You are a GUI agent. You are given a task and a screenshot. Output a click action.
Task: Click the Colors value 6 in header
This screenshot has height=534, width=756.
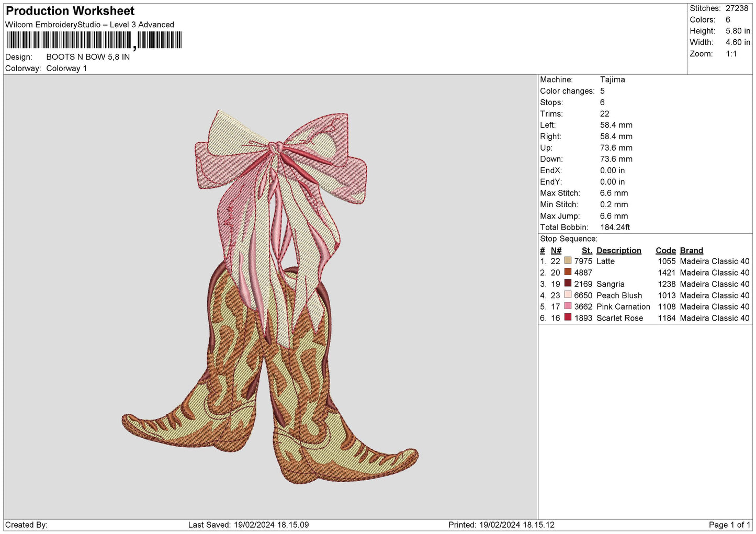728,20
